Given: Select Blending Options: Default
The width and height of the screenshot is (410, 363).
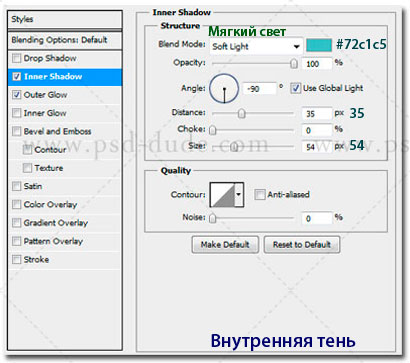Looking at the screenshot, I should pos(65,40).
